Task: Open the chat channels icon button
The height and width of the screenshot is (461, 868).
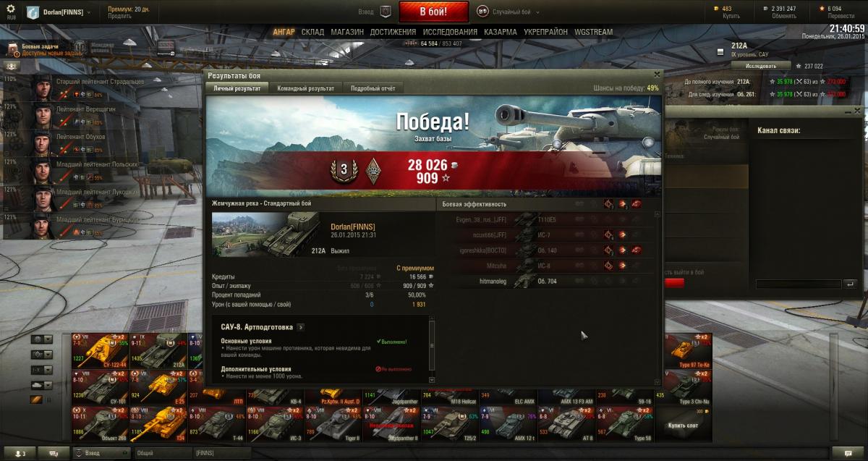Action: click(54, 454)
